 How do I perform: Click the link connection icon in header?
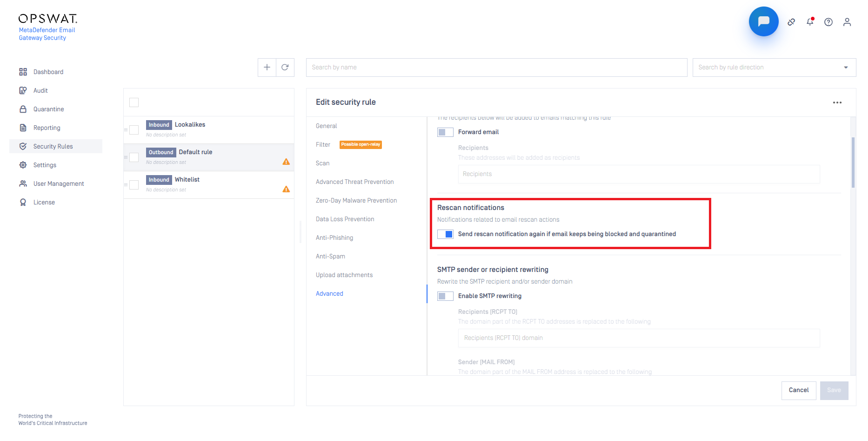point(791,22)
